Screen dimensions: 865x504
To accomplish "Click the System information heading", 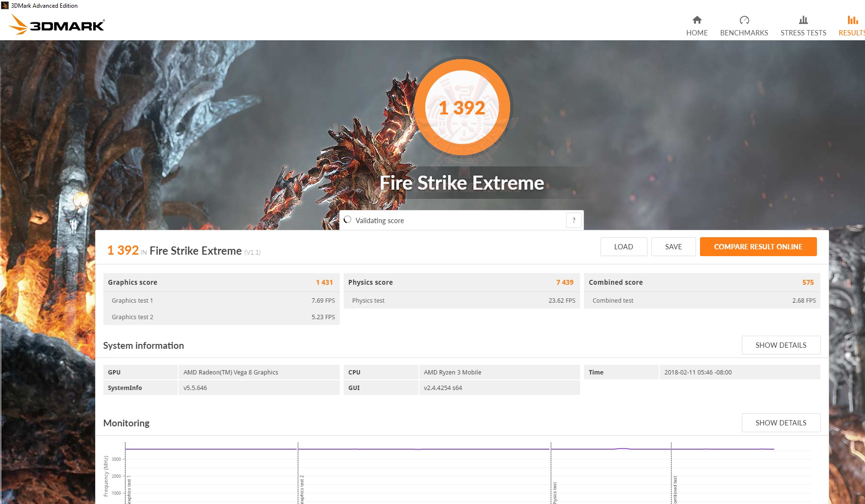I will point(143,345).
